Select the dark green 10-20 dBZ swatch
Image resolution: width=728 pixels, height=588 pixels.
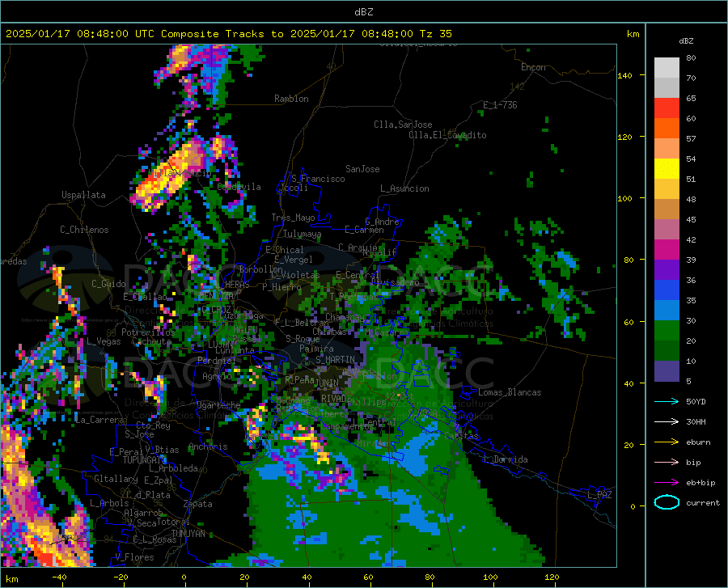[667, 350]
